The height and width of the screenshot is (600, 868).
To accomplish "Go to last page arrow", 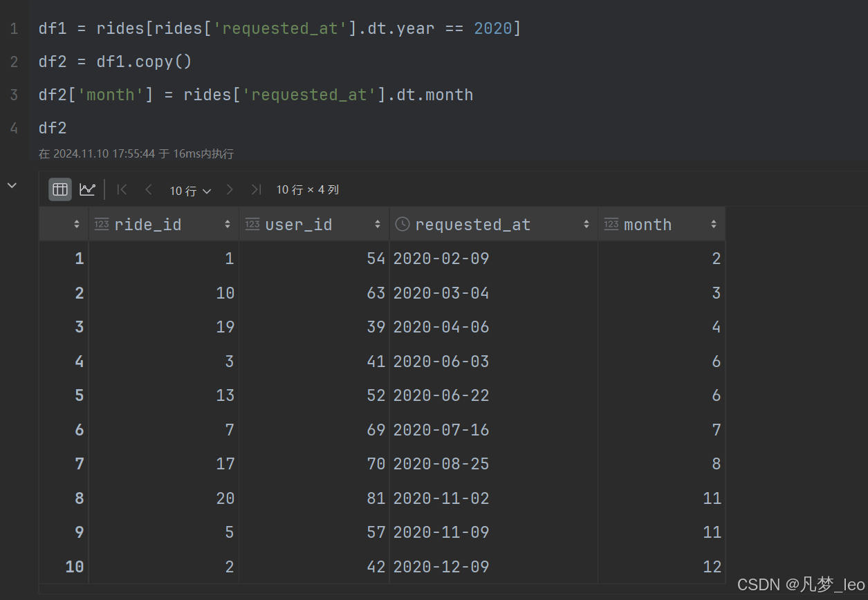I will 256,189.
